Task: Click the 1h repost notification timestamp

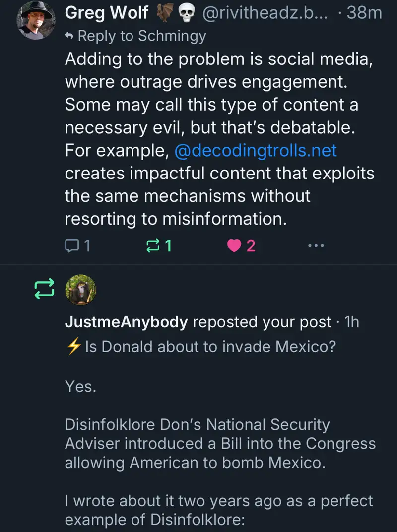Action: click(x=351, y=322)
